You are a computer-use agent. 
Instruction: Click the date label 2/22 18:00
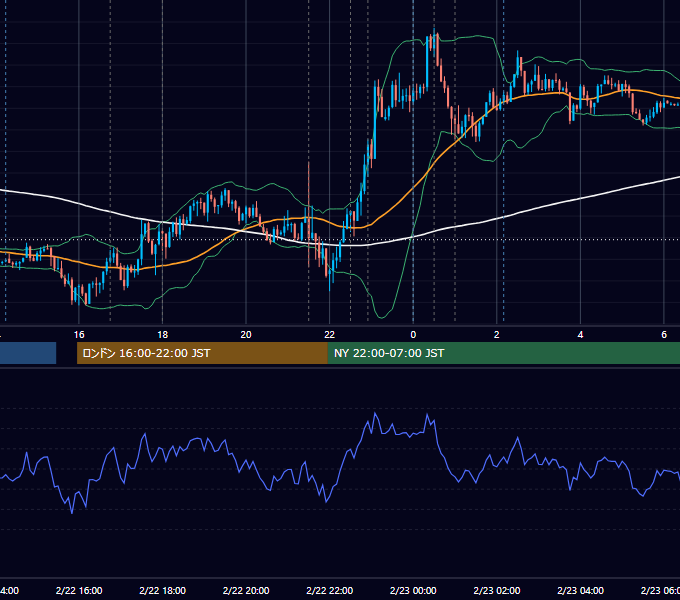pos(163,590)
